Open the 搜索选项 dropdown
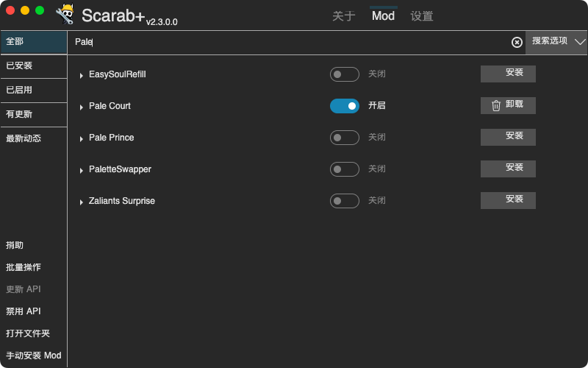 pos(556,42)
